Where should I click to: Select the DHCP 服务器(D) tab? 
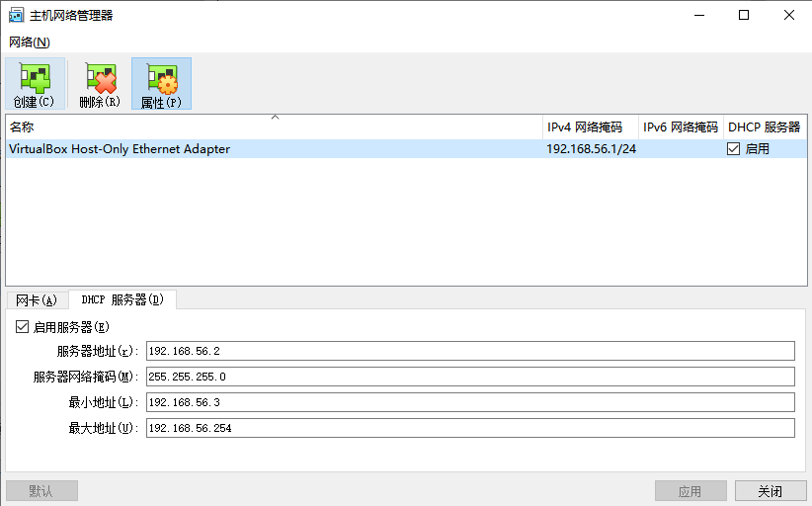click(x=122, y=299)
